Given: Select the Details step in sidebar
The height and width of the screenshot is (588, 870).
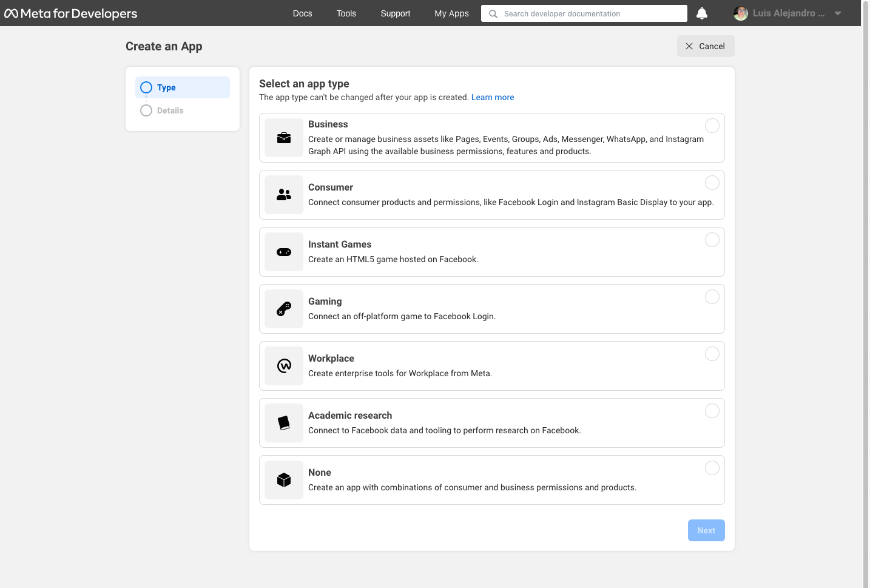Looking at the screenshot, I should pyautogui.click(x=183, y=110).
